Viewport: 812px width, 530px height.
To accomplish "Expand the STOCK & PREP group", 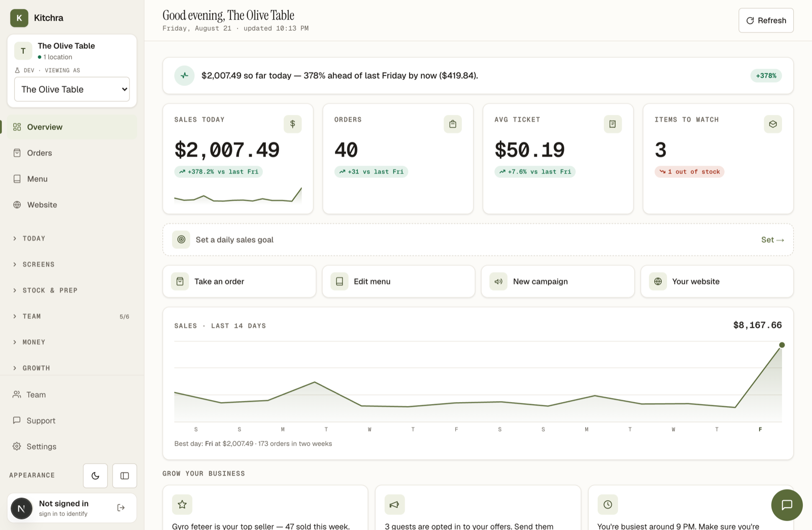I will coord(72,290).
